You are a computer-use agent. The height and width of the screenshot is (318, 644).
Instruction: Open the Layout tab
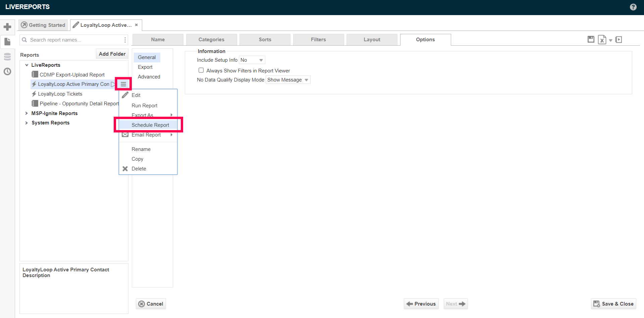click(372, 40)
